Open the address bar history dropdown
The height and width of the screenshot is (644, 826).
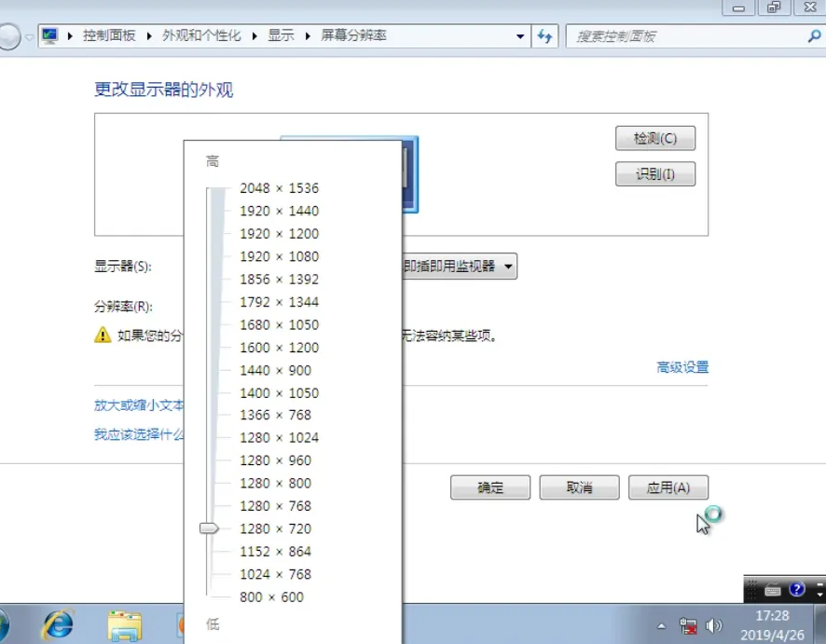[x=520, y=36]
